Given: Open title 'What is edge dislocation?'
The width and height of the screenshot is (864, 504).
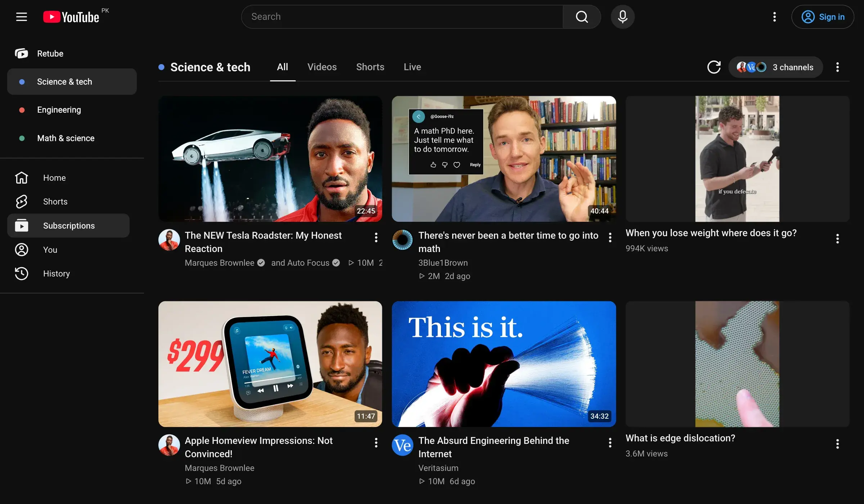Looking at the screenshot, I should pos(680,438).
